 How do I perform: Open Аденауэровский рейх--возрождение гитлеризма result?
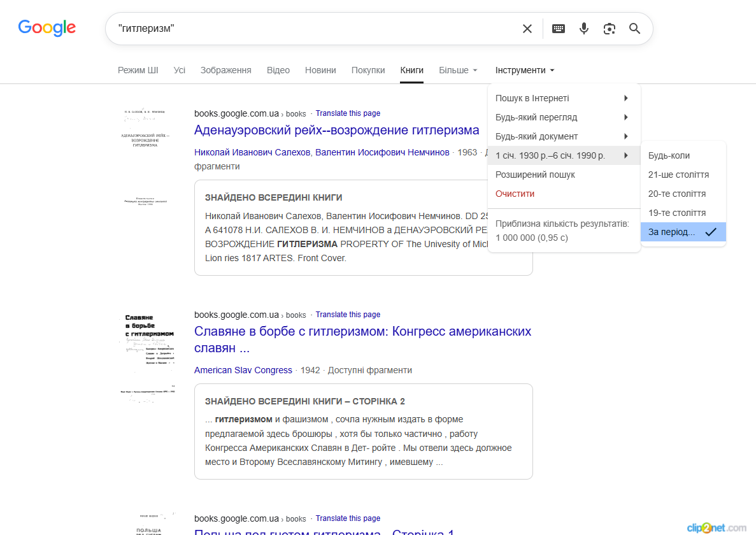[x=336, y=130]
